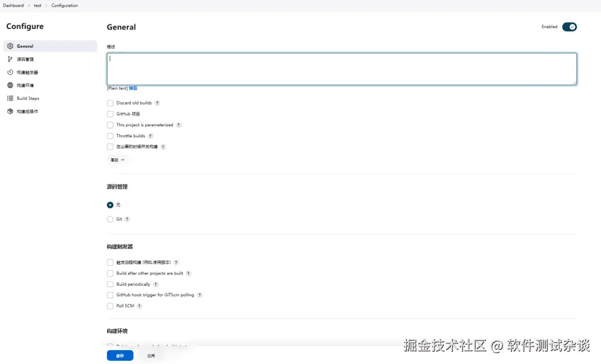The image size is (601, 364).
Task: Check This project is parameterized
Action: pyautogui.click(x=110, y=125)
